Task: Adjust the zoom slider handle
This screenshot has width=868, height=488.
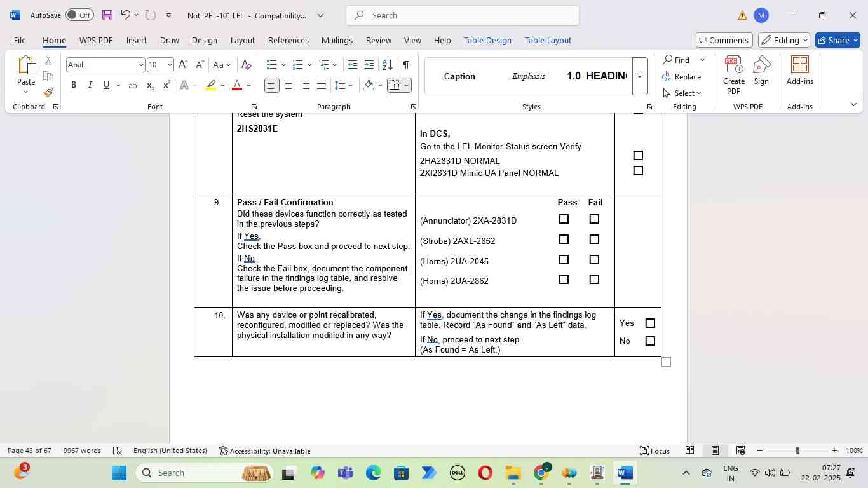Action: [x=797, y=451]
